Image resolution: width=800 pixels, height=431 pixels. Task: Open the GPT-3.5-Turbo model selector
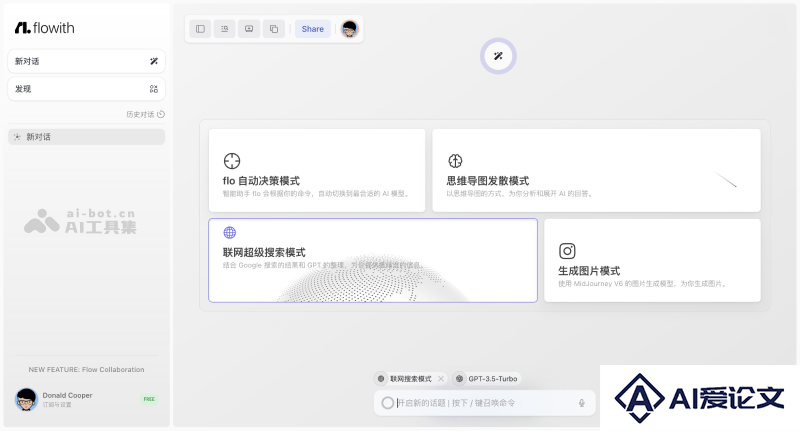tap(487, 378)
